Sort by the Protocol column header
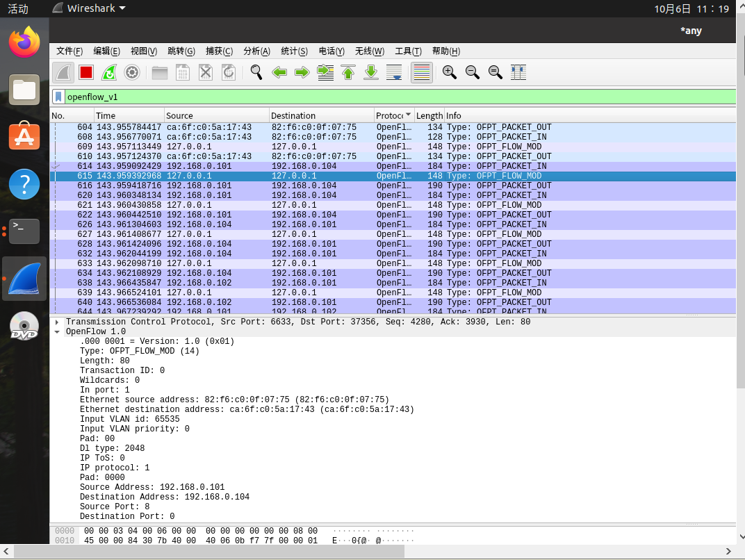The image size is (745, 560). pyautogui.click(x=393, y=115)
